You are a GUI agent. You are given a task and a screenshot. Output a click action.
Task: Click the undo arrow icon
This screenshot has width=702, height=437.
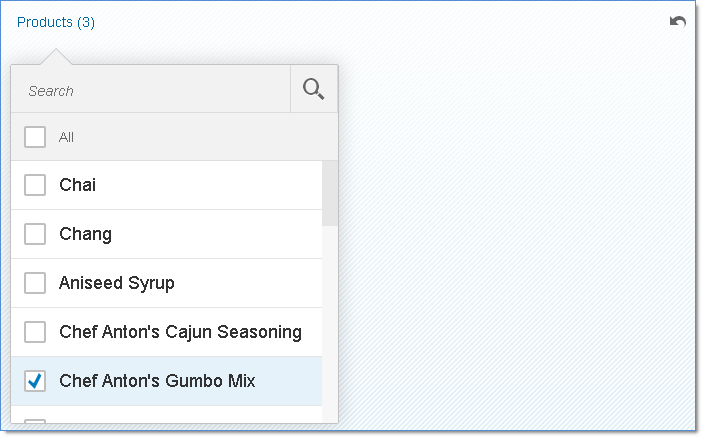click(678, 22)
